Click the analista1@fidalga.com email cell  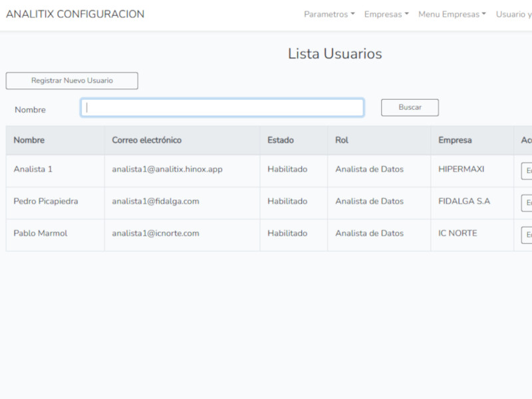tap(156, 201)
